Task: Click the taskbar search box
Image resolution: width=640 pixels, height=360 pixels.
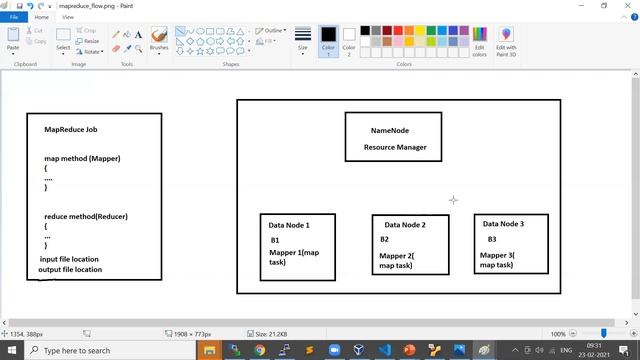Action: point(110,350)
